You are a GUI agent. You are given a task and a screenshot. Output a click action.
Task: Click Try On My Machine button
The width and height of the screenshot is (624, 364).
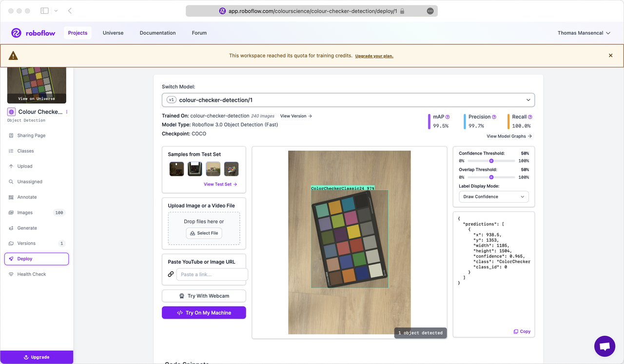tap(204, 313)
